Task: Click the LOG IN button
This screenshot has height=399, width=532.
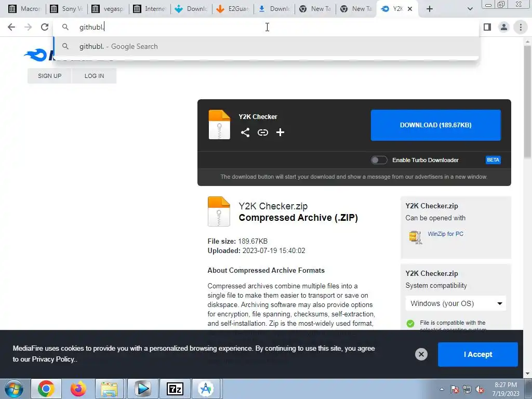Action: [x=95, y=76]
